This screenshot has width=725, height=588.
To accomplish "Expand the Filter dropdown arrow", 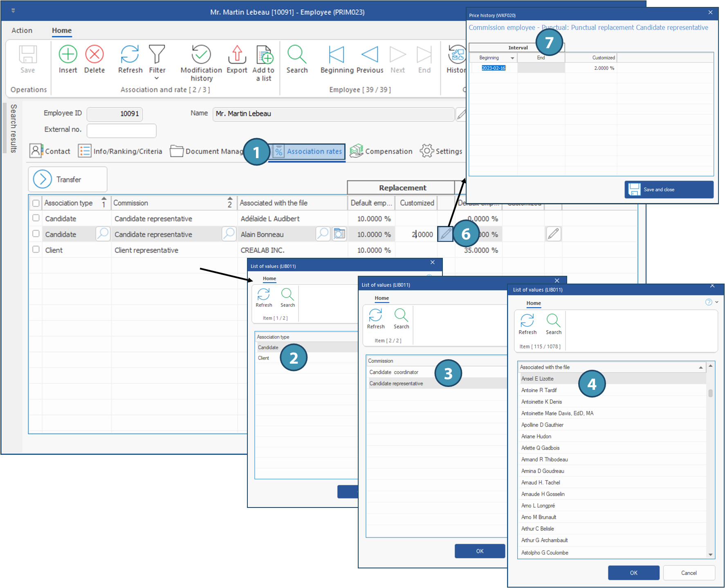I will coord(157,78).
